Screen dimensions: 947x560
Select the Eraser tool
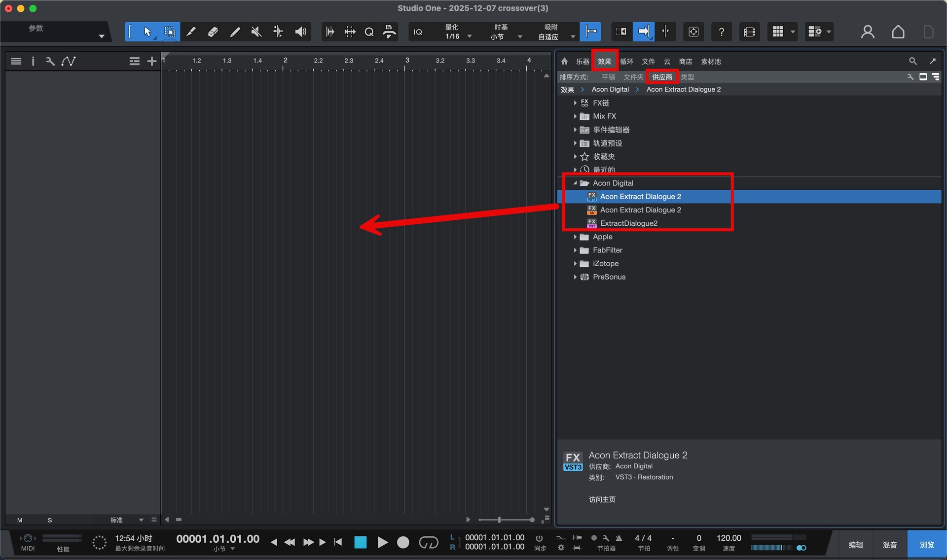click(213, 32)
